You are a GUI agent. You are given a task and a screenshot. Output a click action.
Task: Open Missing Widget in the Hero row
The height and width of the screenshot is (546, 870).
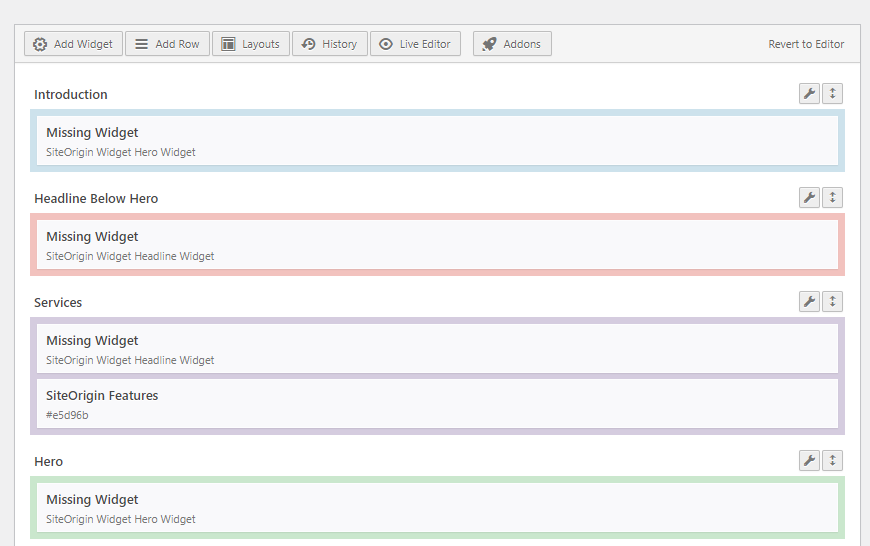pos(437,508)
